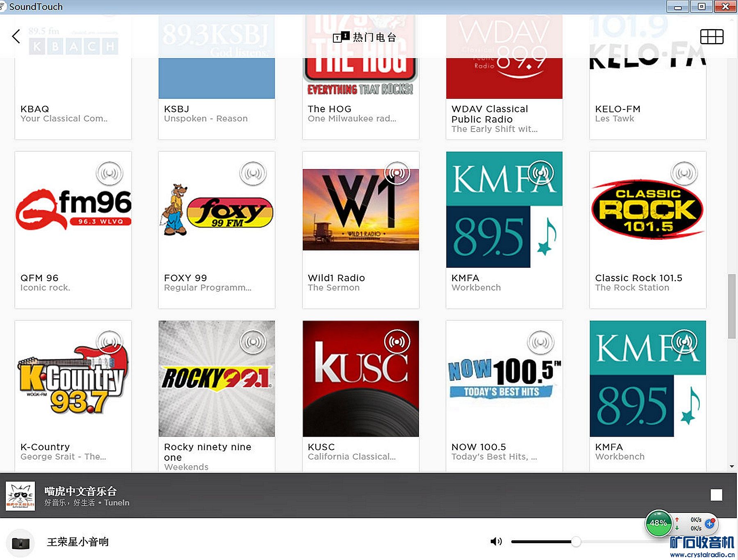Click the preset icon on QFM 96 card
Screen dimensions: 738x560
109,173
